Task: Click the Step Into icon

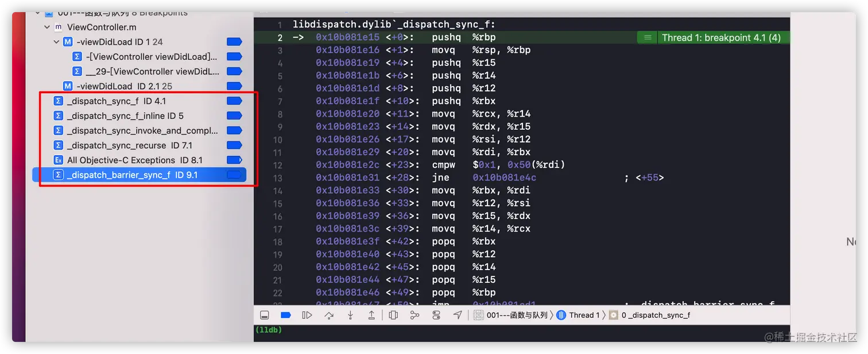Action: click(x=350, y=315)
